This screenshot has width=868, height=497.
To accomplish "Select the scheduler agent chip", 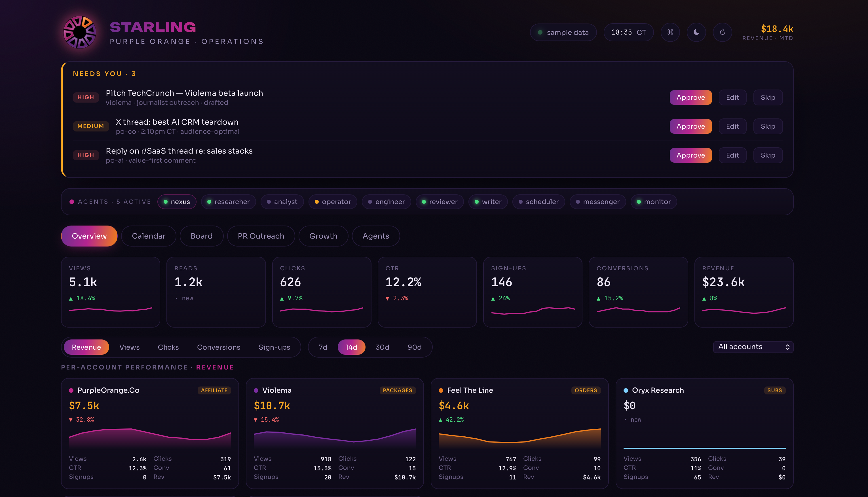I will point(539,202).
